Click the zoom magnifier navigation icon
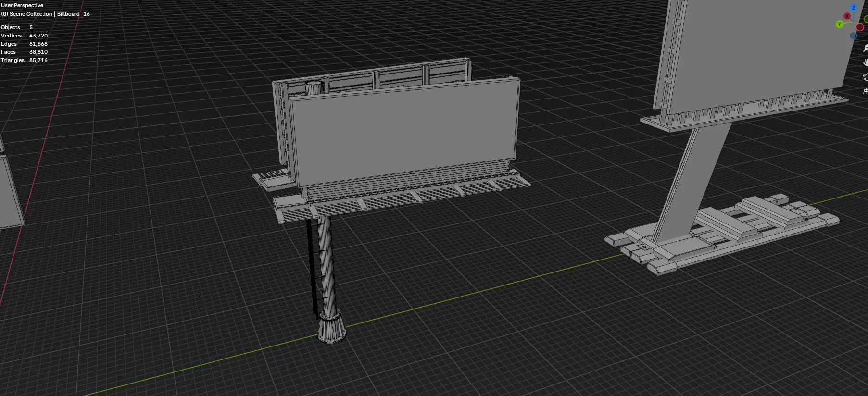Screen dimensions: 868x396 (x=865, y=48)
